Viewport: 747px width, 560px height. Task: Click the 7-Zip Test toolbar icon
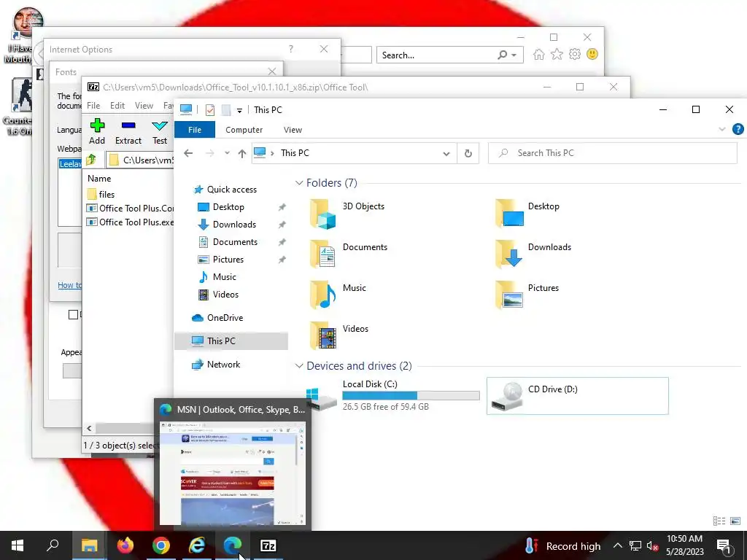(x=160, y=125)
